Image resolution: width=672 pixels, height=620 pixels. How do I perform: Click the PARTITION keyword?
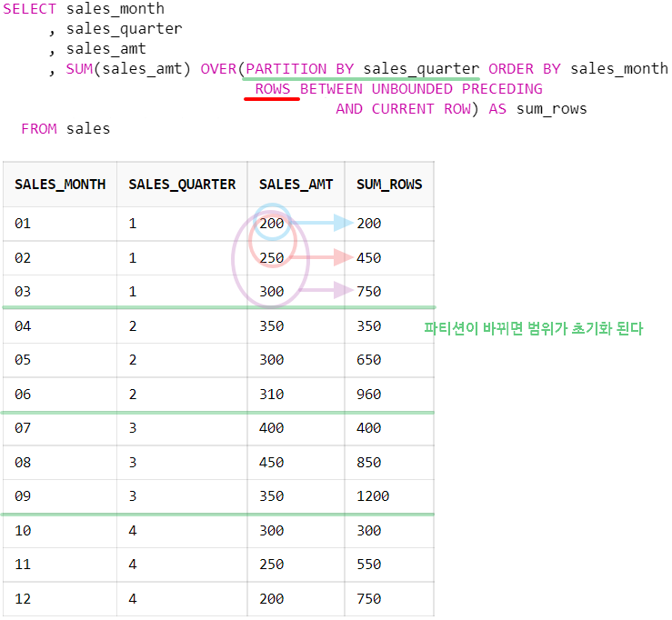click(x=286, y=68)
